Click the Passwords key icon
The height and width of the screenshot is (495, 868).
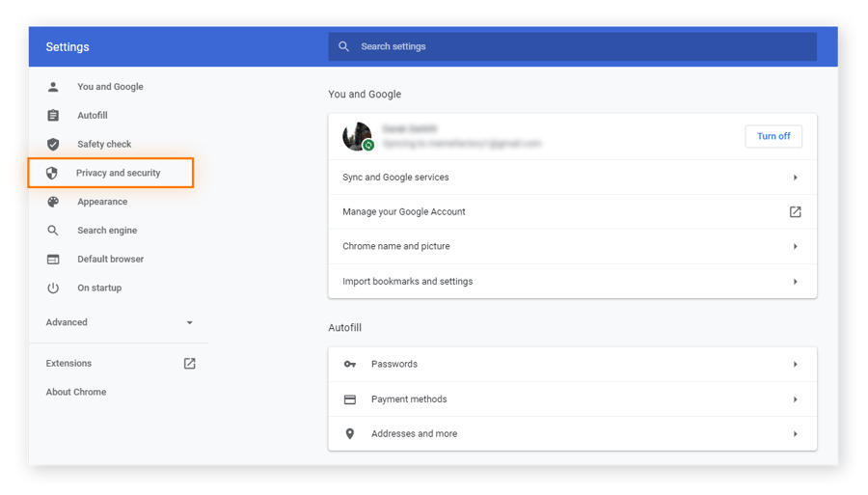350,364
